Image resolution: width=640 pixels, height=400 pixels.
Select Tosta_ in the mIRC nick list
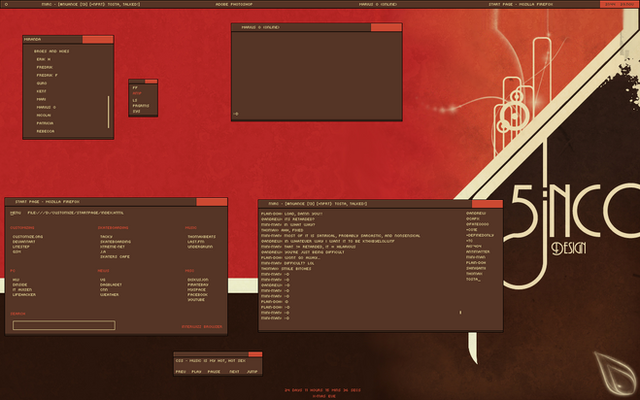pos(473,279)
